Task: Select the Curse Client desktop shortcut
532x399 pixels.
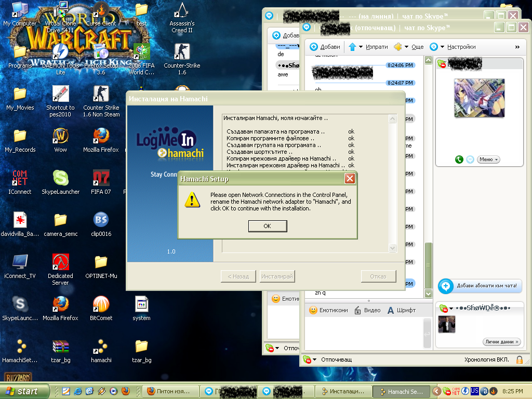Action: [101, 14]
